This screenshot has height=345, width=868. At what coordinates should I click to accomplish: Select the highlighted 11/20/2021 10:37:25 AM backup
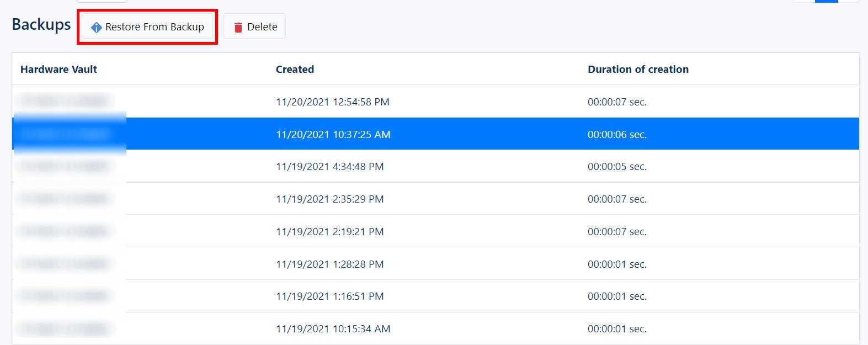tap(333, 135)
